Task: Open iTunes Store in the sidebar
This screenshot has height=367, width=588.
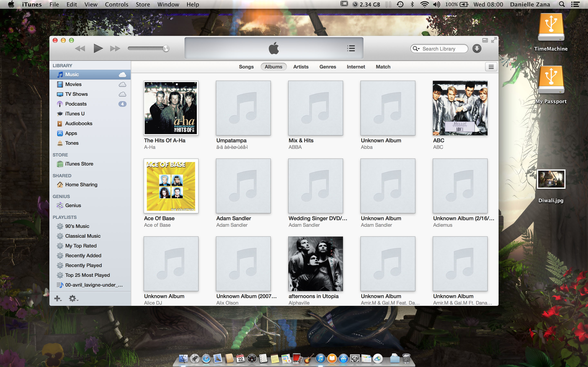Action: click(79, 164)
